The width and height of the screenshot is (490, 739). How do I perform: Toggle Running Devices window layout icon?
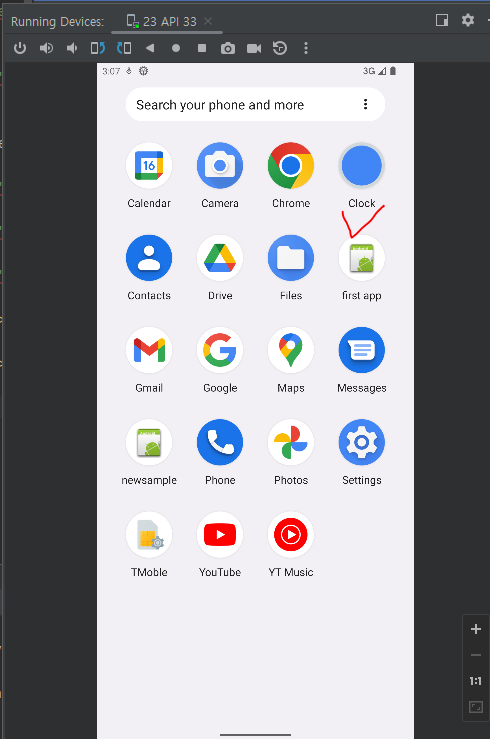coord(442,20)
